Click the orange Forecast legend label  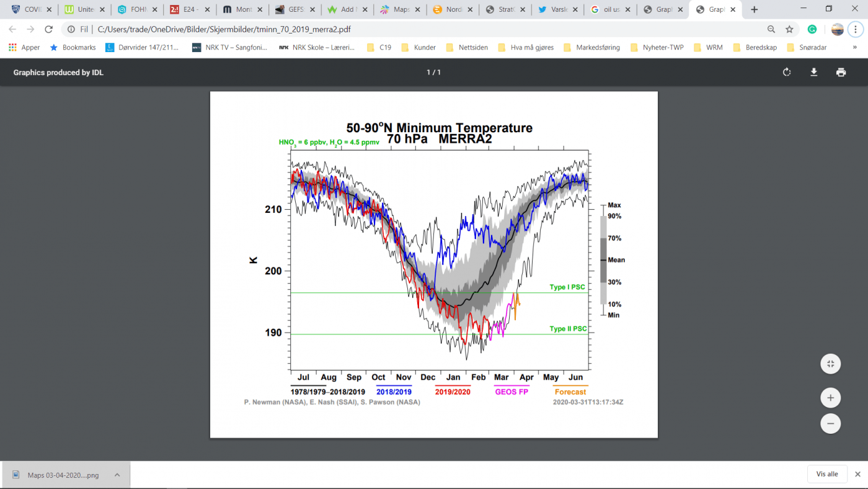pyautogui.click(x=570, y=392)
